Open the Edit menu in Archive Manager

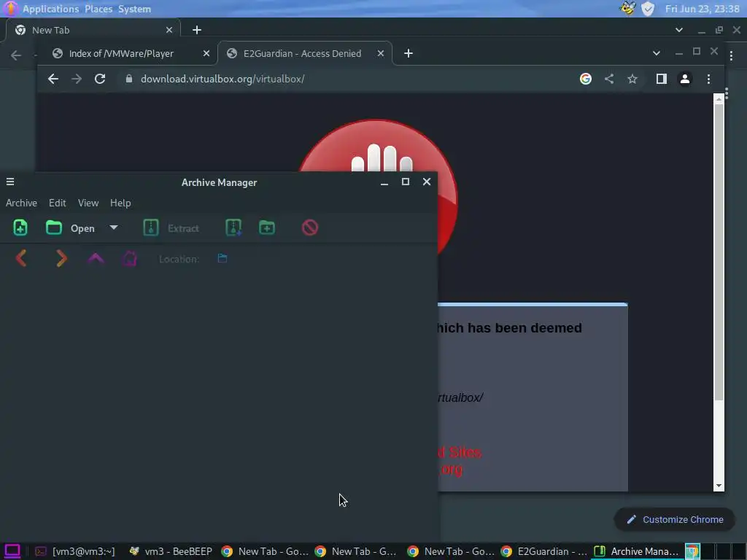57,203
